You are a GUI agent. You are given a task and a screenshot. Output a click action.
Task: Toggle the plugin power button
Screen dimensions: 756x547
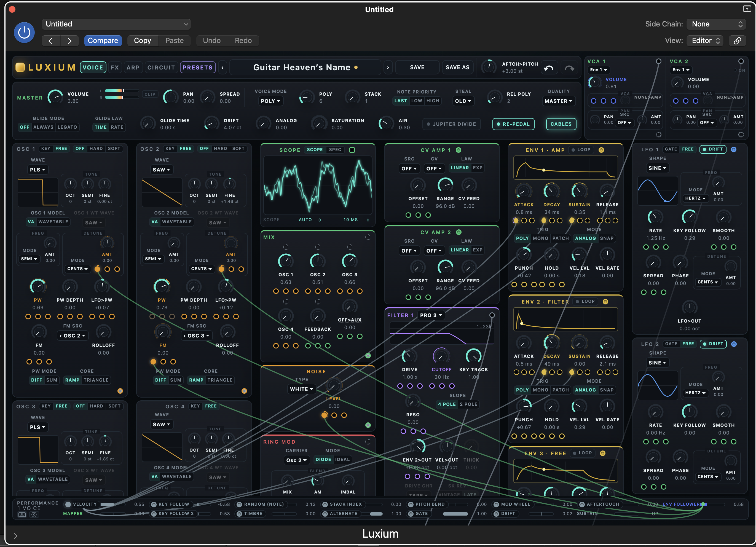point(24,32)
